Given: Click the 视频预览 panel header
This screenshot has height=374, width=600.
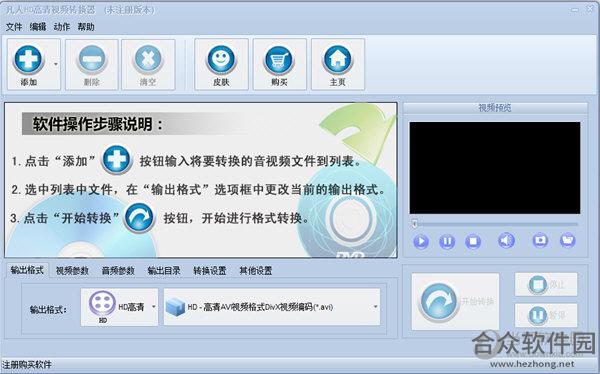Looking at the screenshot, I should (x=495, y=108).
